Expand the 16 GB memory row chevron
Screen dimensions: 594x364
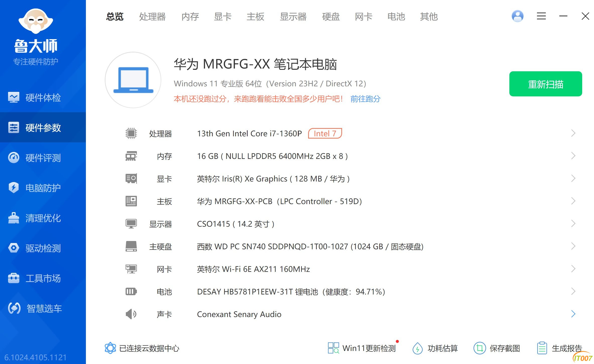(573, 156)
